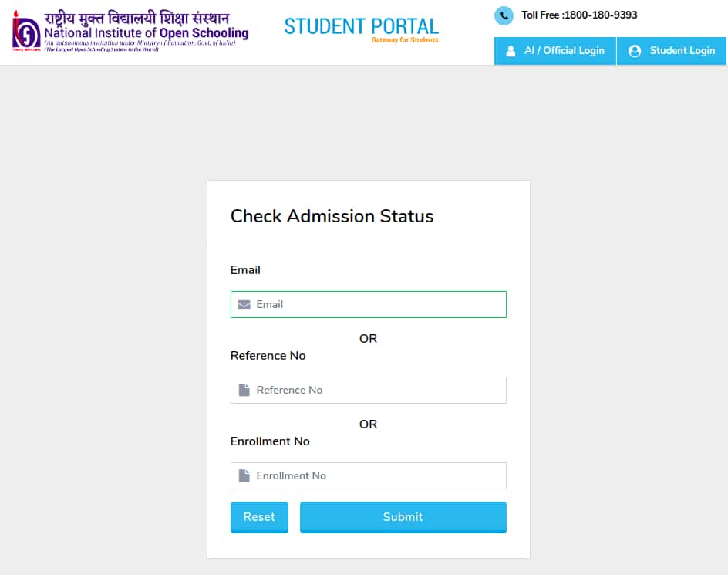Click the National Institute of Open Schooling text
Screen dimensions: 728x575
147,33
